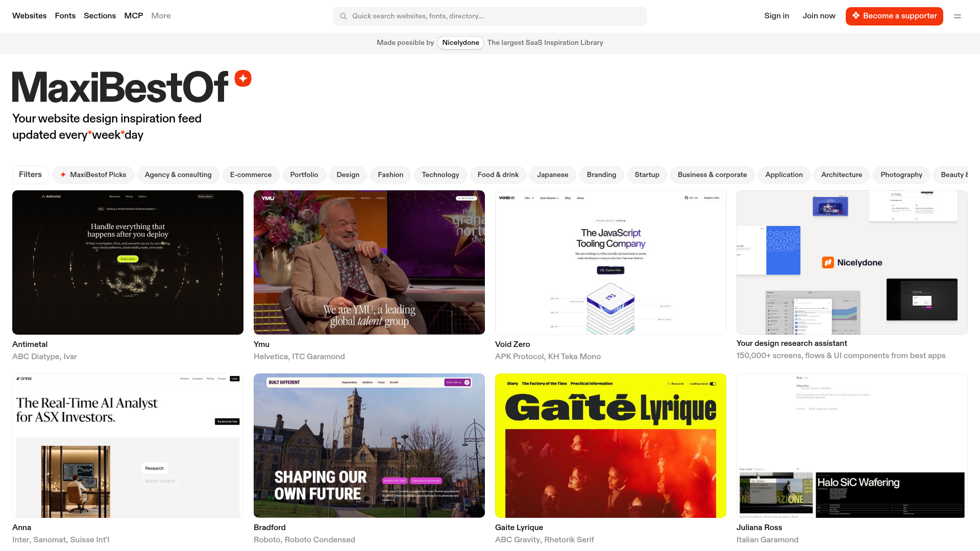Select the Architecture chip
This screenshot has height=551, width=980.
click(x=842, y=174)
